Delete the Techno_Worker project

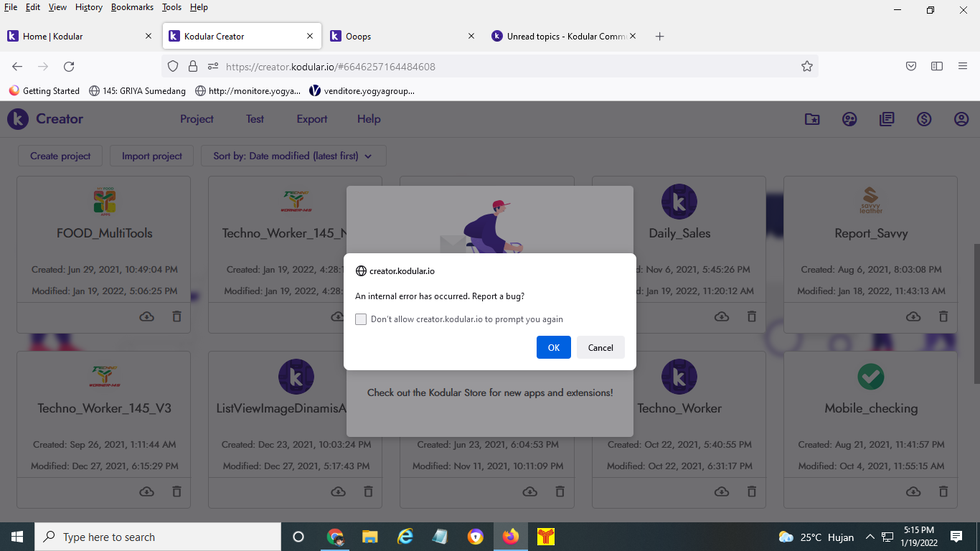point(752,491)
